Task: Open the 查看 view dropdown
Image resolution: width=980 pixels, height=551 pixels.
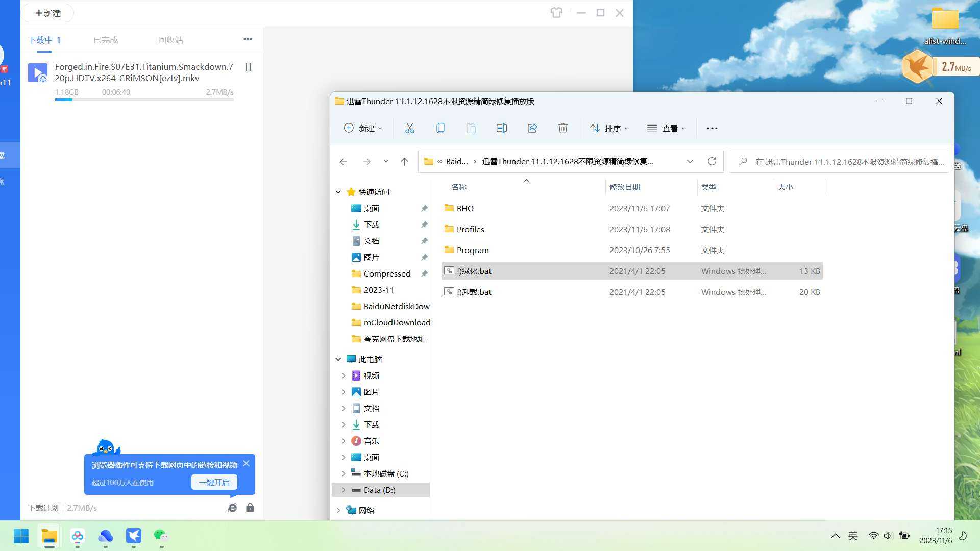Action: click(666, 128)
